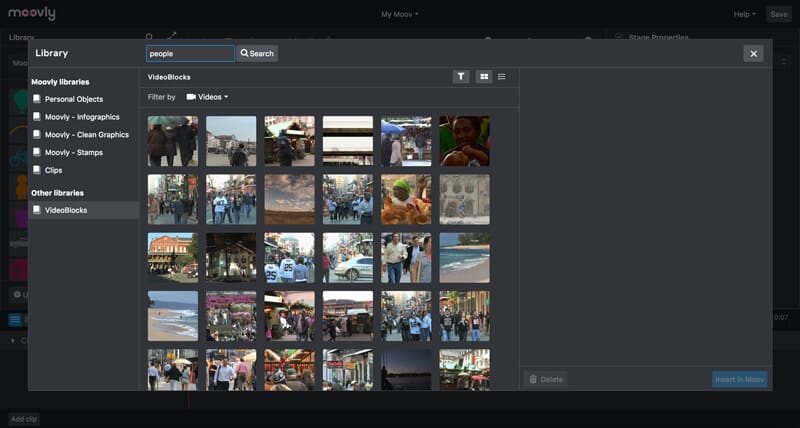Viewport: 800px width, 428px height.
Task: Click the filter funnel icon
Action: 461,77
